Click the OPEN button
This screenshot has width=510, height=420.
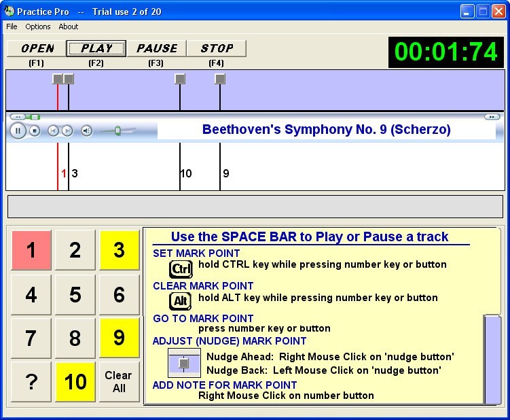point(37,48)
